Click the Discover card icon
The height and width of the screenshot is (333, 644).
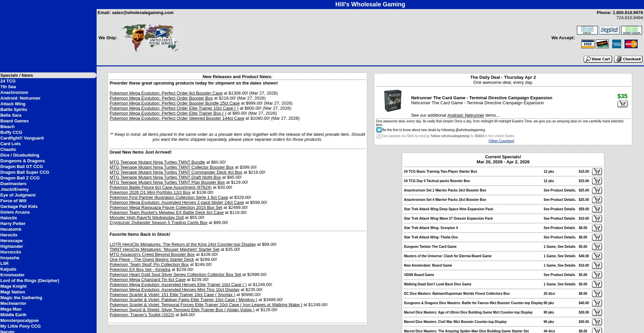tap(602, 44)
